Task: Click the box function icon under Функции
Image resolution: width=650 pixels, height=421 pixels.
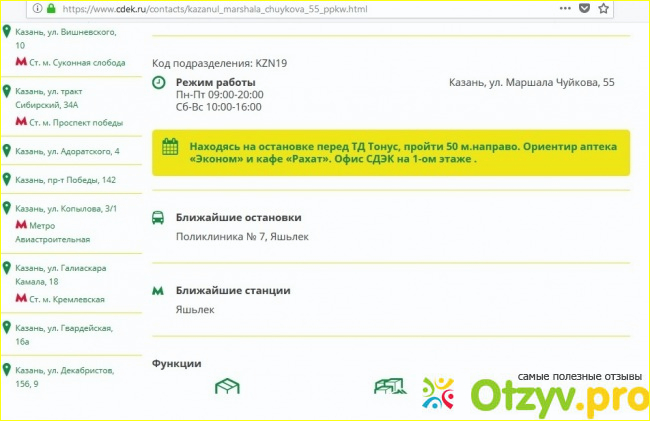Action: [x=228, y=386]
